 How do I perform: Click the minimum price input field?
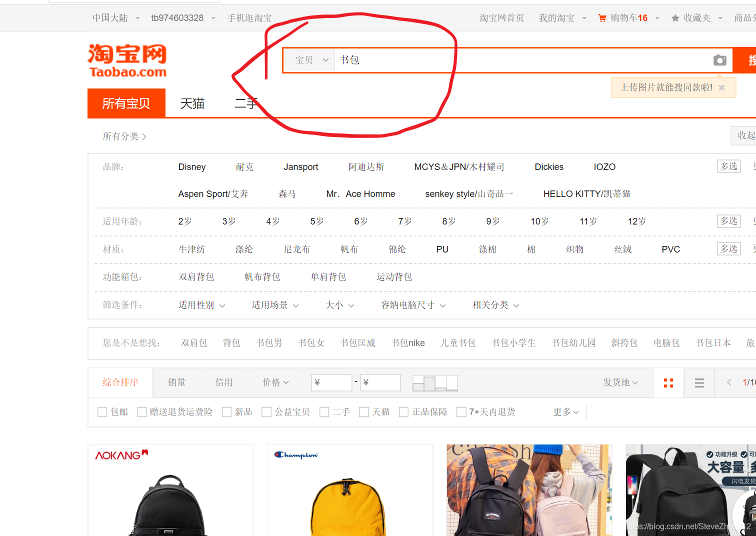tap(331, 382)
